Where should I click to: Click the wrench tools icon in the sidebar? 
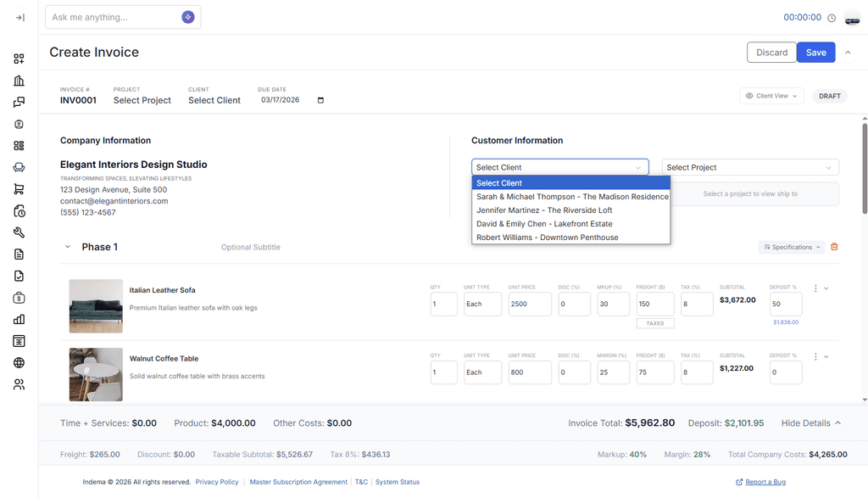point(19,232)
